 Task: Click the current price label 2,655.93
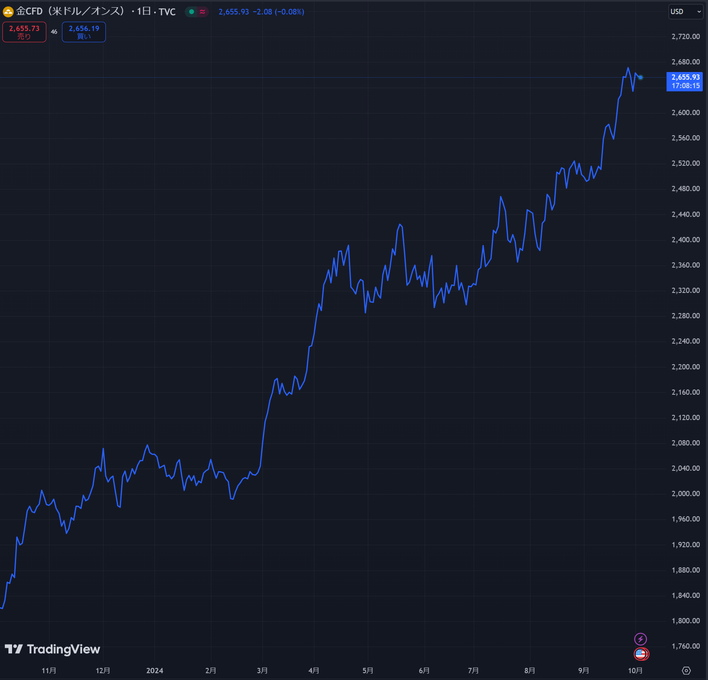tap(685, 77)
